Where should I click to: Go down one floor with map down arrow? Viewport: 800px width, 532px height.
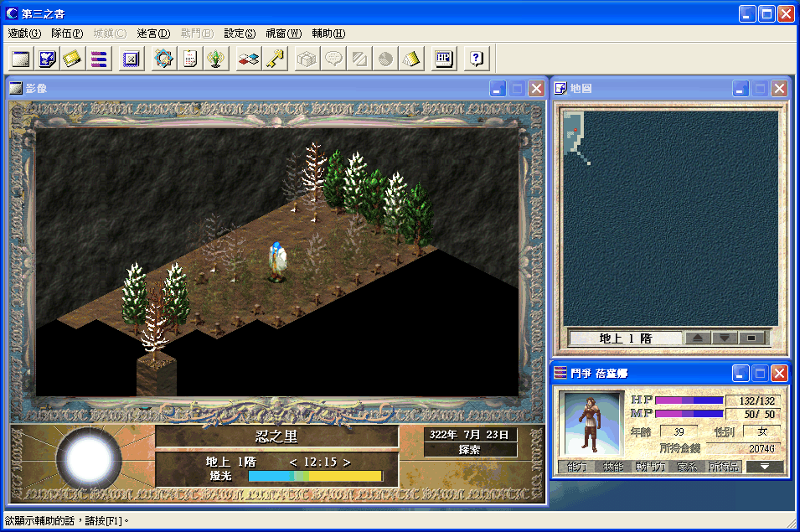[x=725, y=338]
